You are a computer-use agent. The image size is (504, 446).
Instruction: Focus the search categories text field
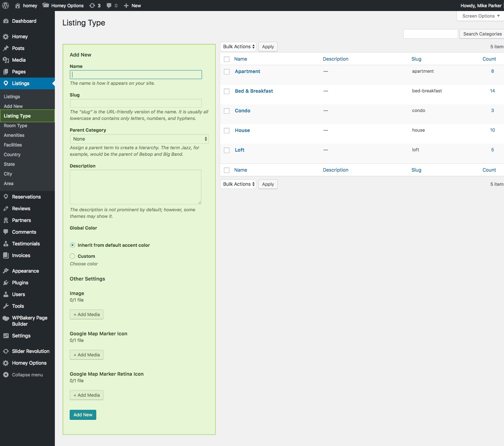point(431,34)
